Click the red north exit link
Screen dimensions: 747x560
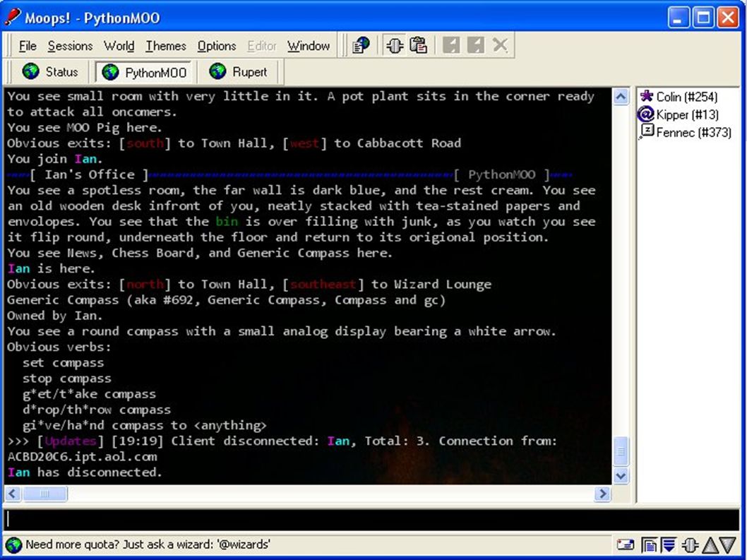(x=145, y=284)
